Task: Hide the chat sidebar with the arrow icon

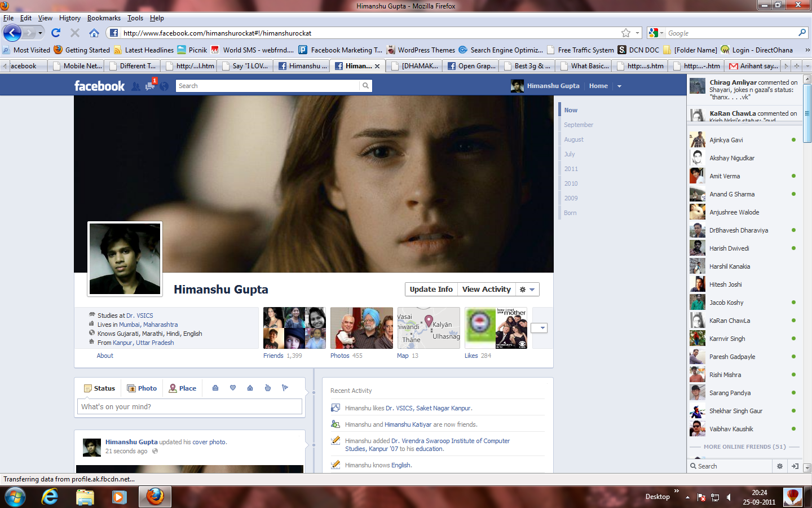Action: pos(795,466)
